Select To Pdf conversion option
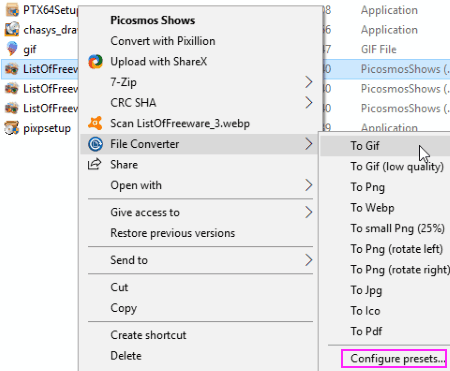Image resolution: width=450 pixels, height=371 pixels. coord(366,331)
